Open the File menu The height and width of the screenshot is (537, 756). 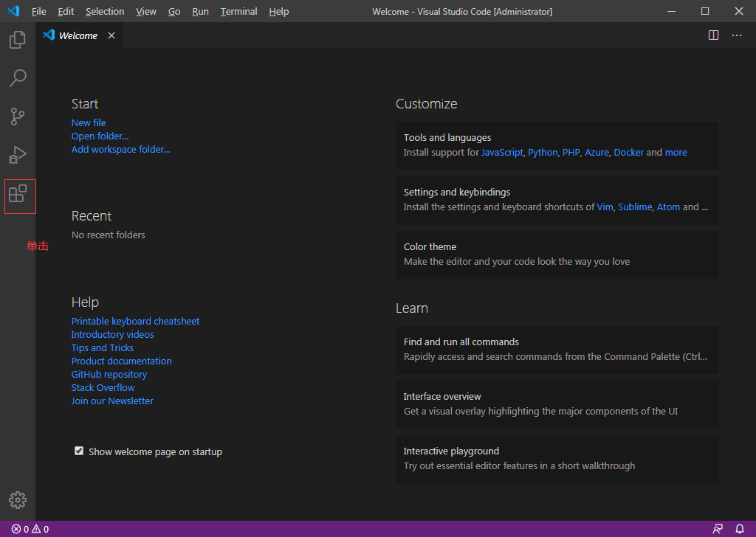[38, 12]
